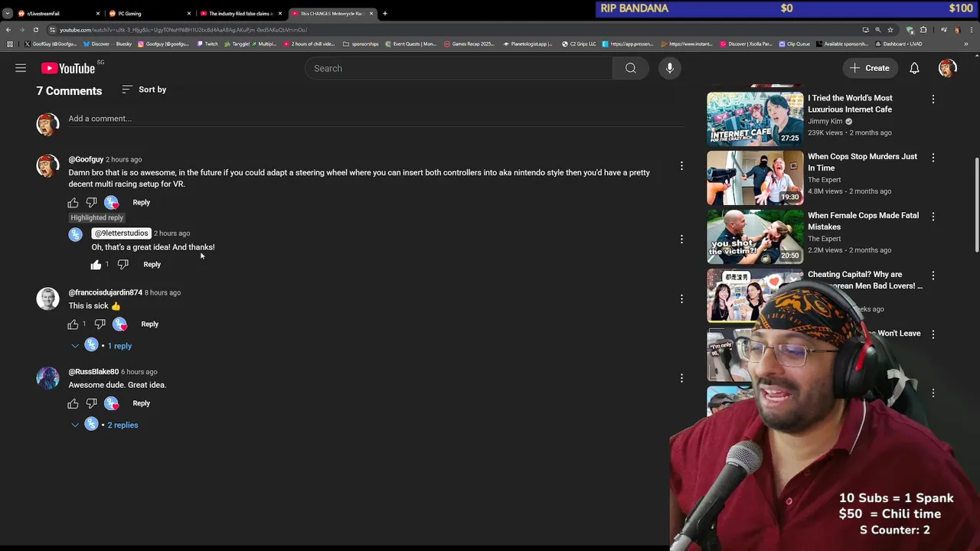
Task: Open @9letterstudios reply avatar
Action: click(75, 235)
